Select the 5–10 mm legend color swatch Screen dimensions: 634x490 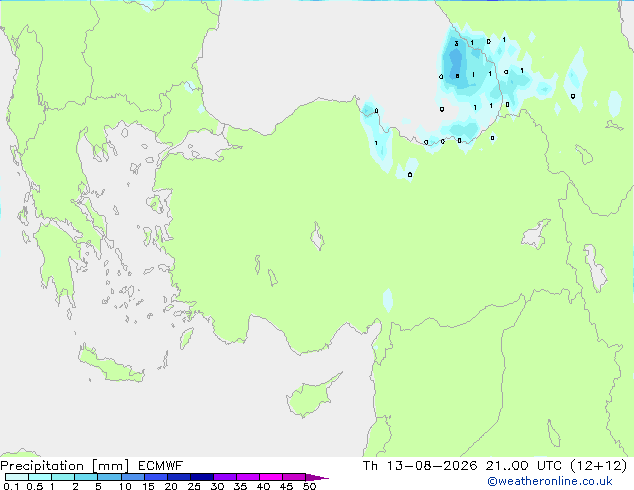109,477
